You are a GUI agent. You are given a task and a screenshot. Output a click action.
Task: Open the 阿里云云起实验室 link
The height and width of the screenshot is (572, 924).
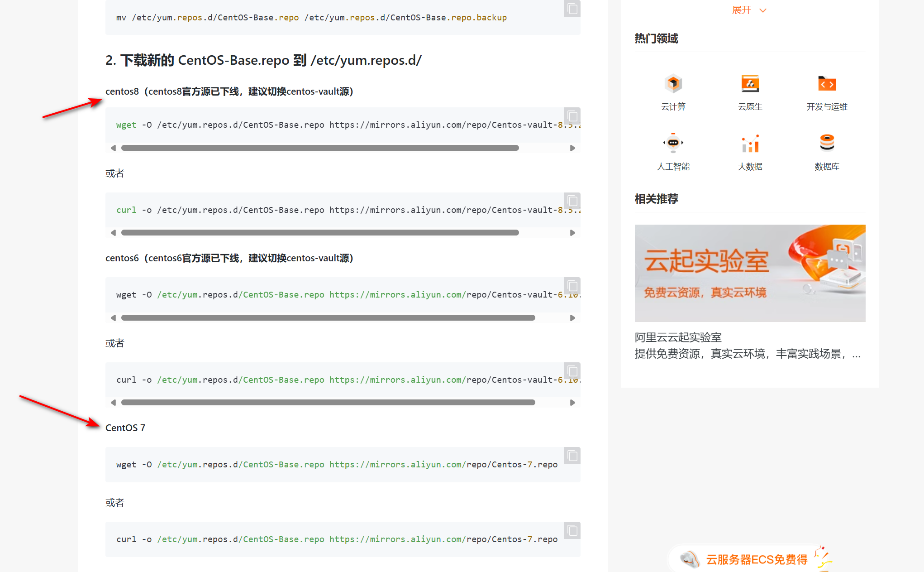[678, 337]
